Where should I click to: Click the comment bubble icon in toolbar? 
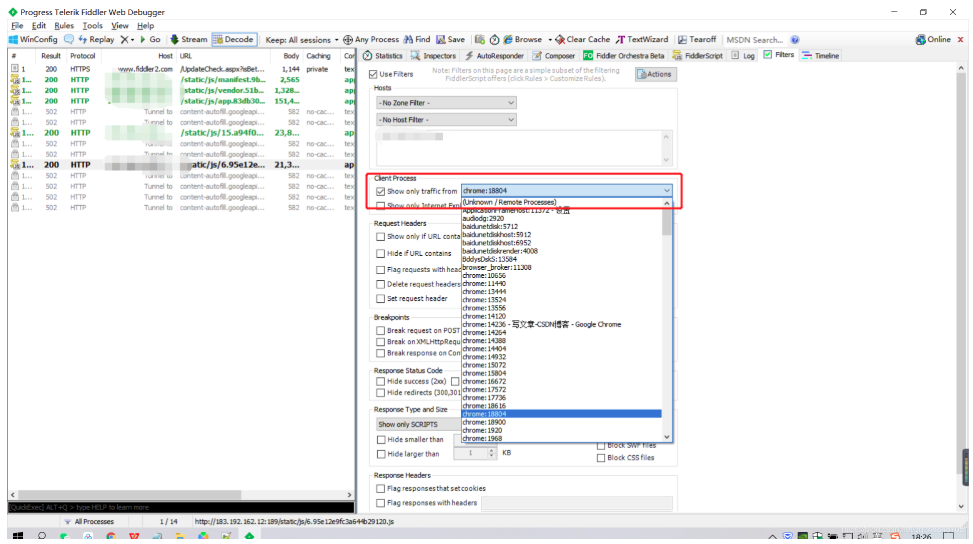[69, 39]
